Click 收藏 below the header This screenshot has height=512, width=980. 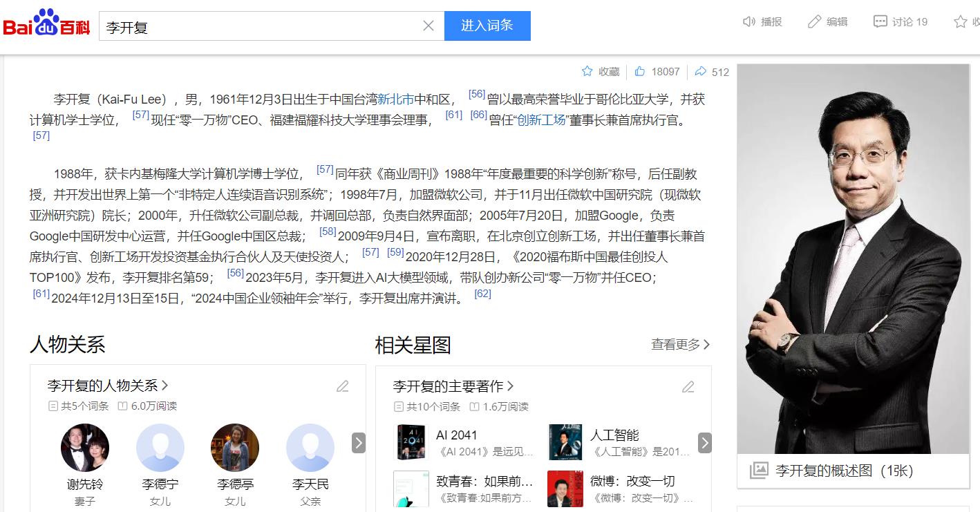coord(601,71)
